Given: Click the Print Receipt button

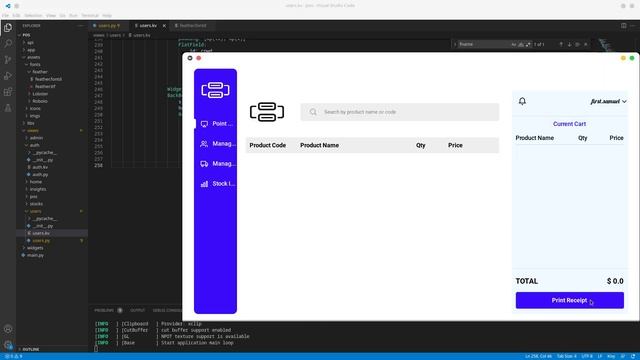Looking at the screenshot, I should (569, 300).
